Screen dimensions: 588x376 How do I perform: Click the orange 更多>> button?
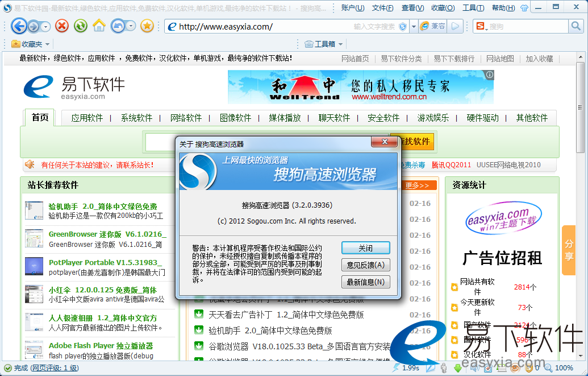(x=419, y=185)
